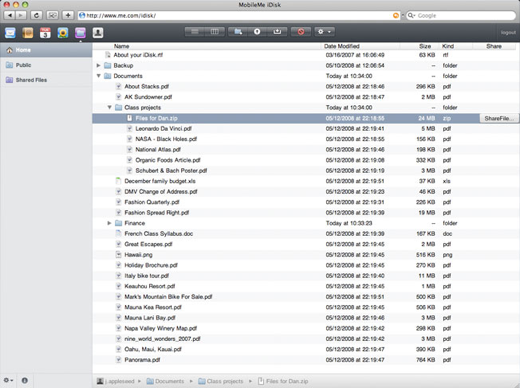Image resolution: width=520 pixels, height=388 pixels.
Task: Click the logout link
Action: coord(508,33)
